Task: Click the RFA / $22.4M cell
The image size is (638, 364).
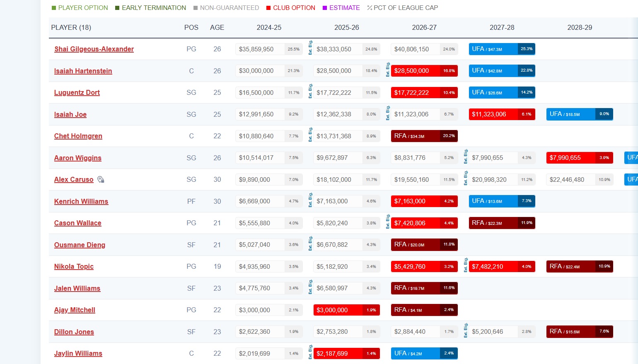Action: [x=580, y=266]
